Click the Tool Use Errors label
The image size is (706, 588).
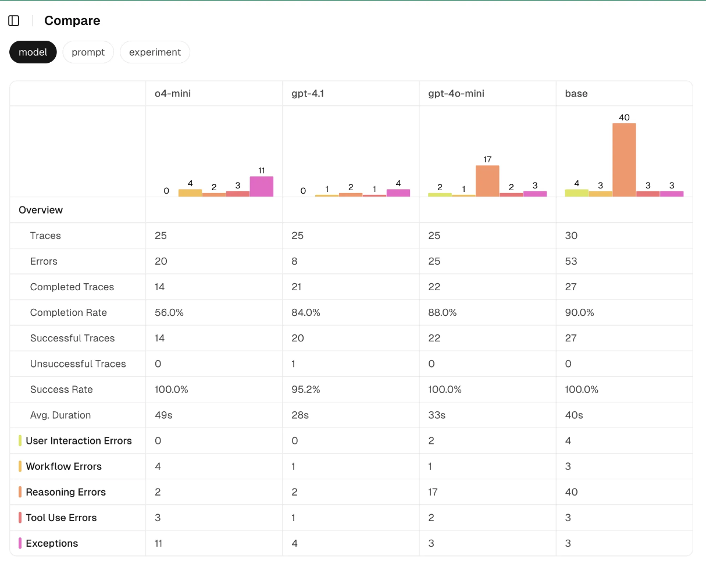point(61,518)
